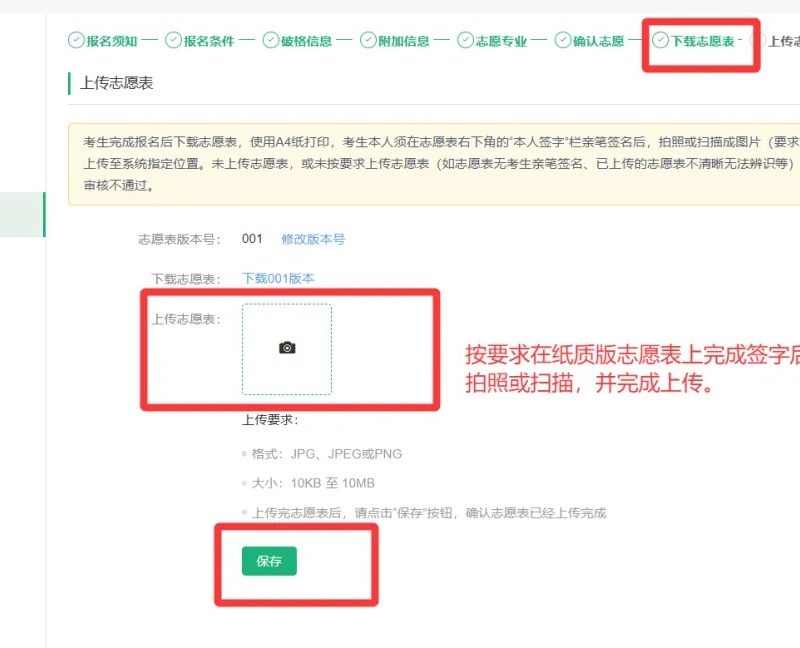Viewport: 800px width, 648px height.
Task: Select the 下载志愿表 step label
Action: click(x=703, y=41)
